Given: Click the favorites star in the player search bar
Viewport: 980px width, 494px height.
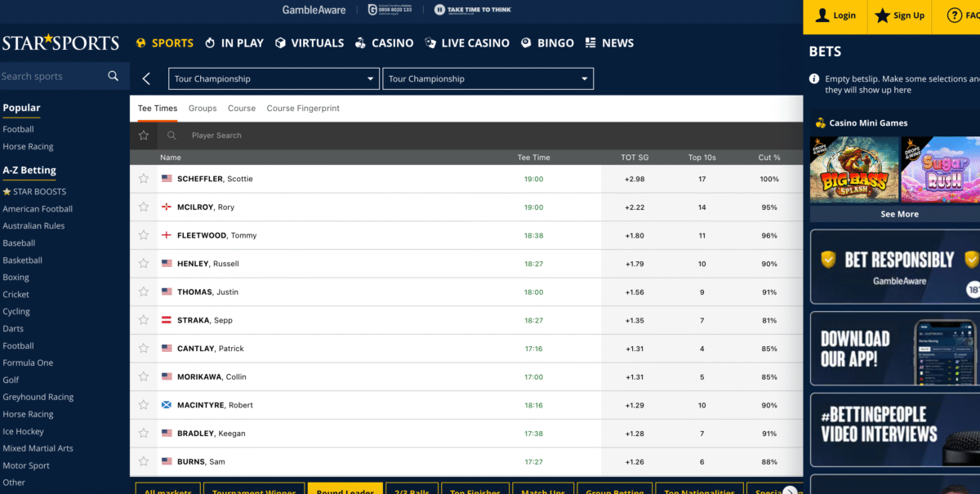Looking at the screenshot, I should pos(144,136).
